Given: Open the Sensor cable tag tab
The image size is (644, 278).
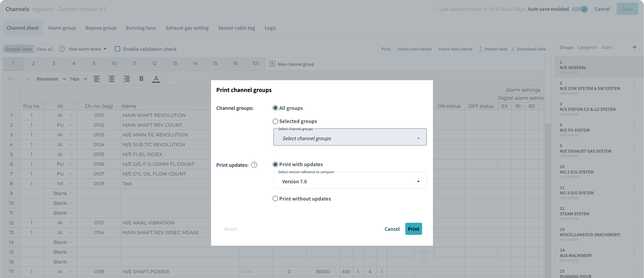Looking at the screenshot, I should 237,28.
